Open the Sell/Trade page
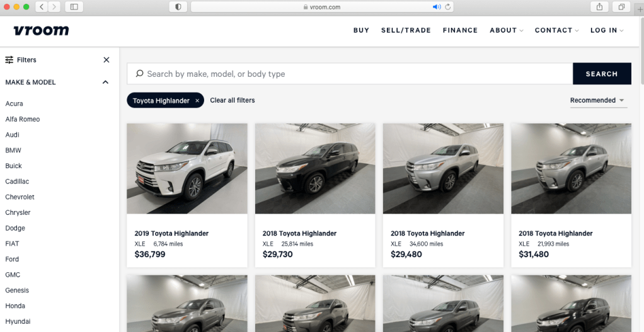Image resolution: width=644 pixels, height=332 pixels. 406,30
